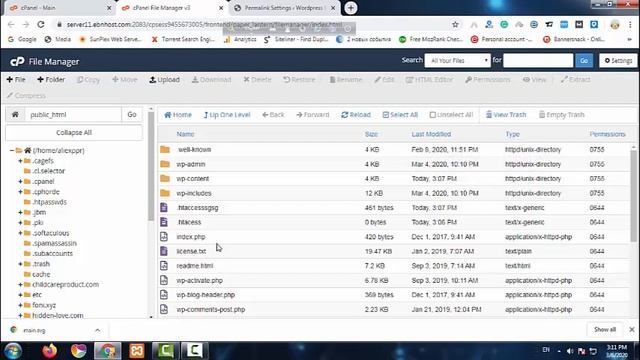Open the Permissions tool
Image resolution: width=640 pixels, height=360 pixels.
click(488, 80)
